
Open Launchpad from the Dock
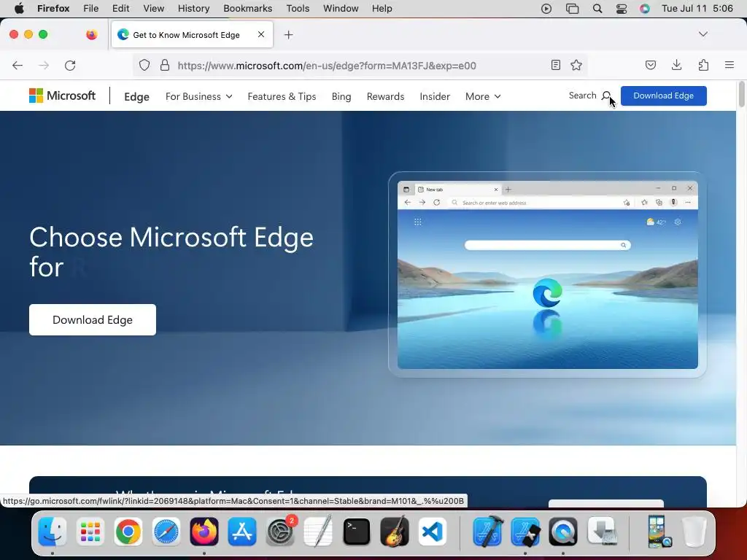(90, 532)
